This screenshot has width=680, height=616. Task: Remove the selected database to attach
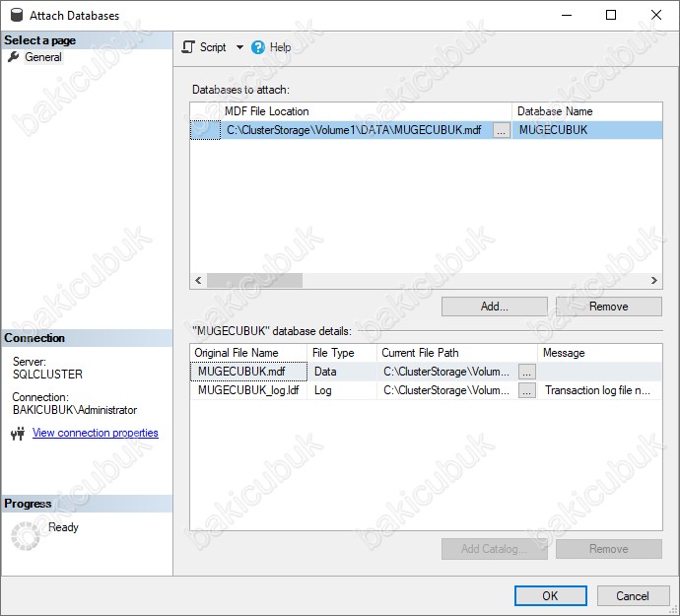coord(608,307)
